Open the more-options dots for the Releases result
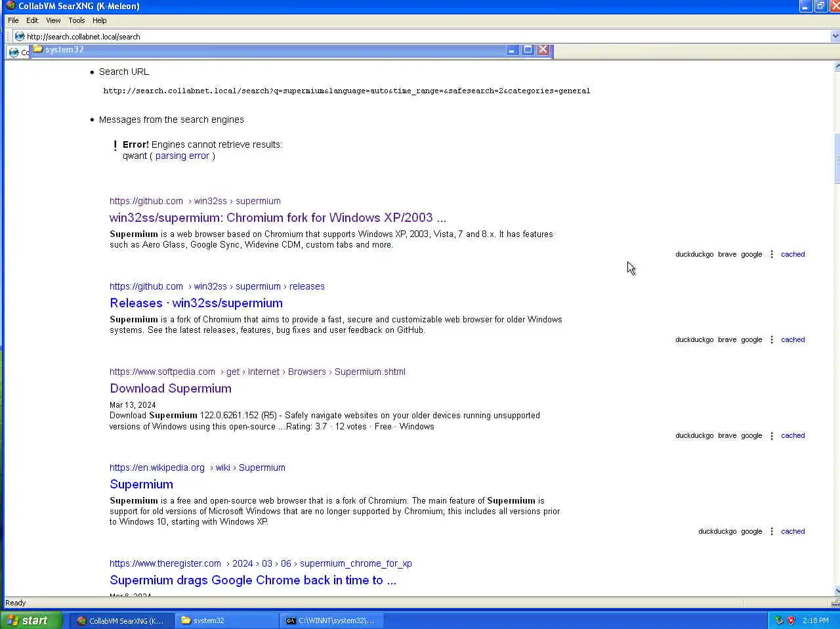This screenshot has width=840, height=629. point(772,339)
